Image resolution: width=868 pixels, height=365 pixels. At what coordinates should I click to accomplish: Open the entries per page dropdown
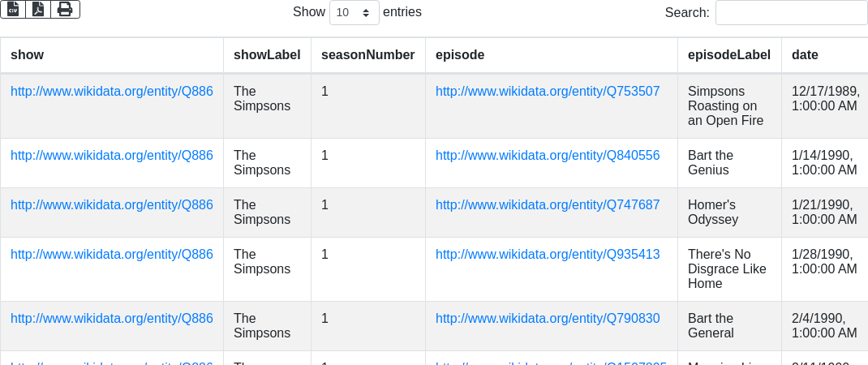(353, 12)
